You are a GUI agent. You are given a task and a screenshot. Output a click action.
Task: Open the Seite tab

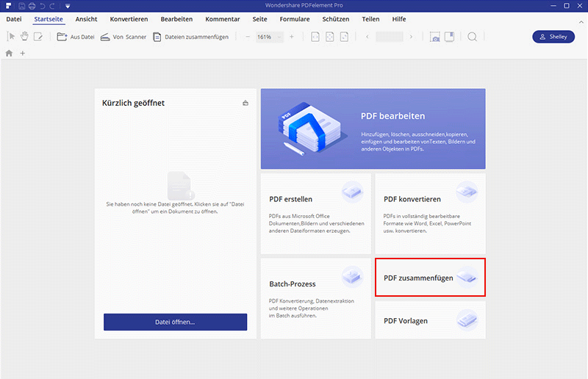260,19
